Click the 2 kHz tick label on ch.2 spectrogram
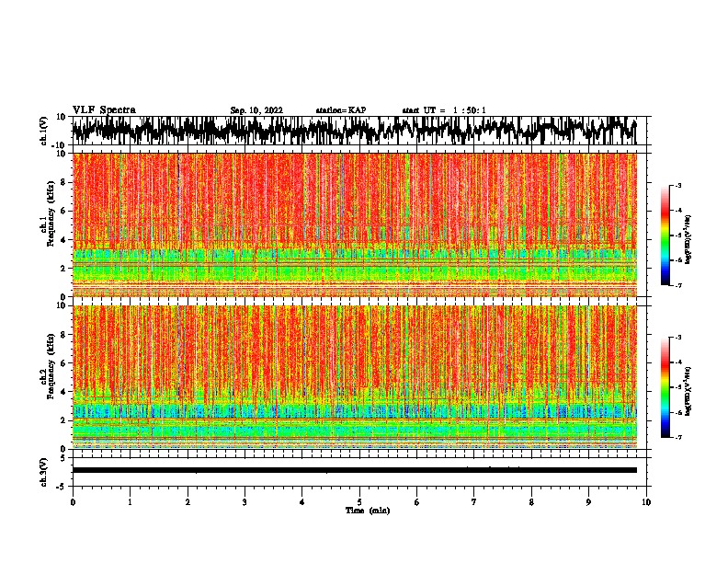 coord(63,420)
